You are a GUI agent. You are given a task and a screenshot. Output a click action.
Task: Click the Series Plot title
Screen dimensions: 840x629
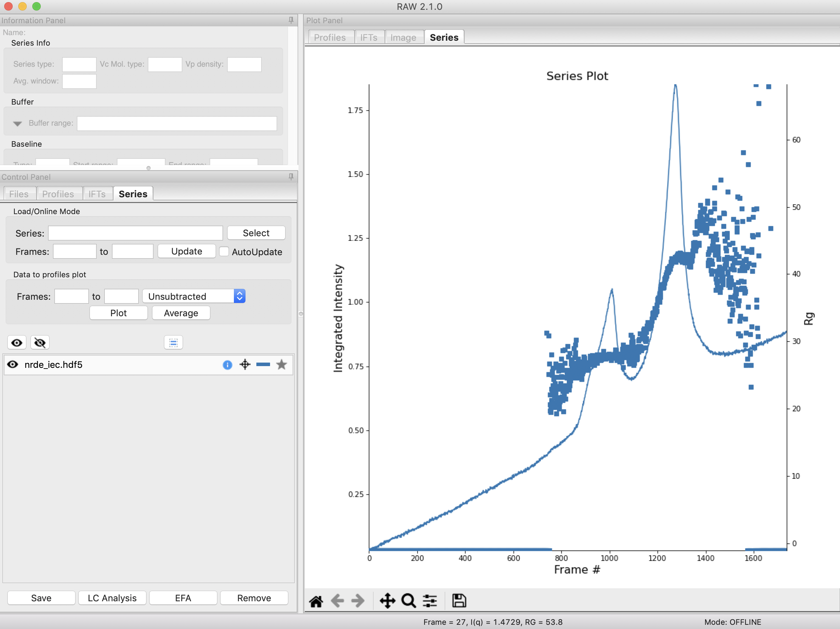pos(577,76)
